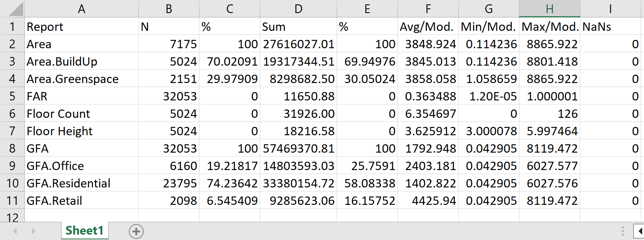Select column A header

(81, 9)
